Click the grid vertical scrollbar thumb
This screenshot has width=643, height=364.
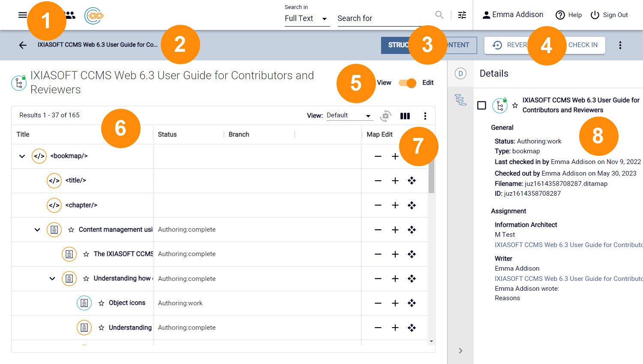click(431, 176)
